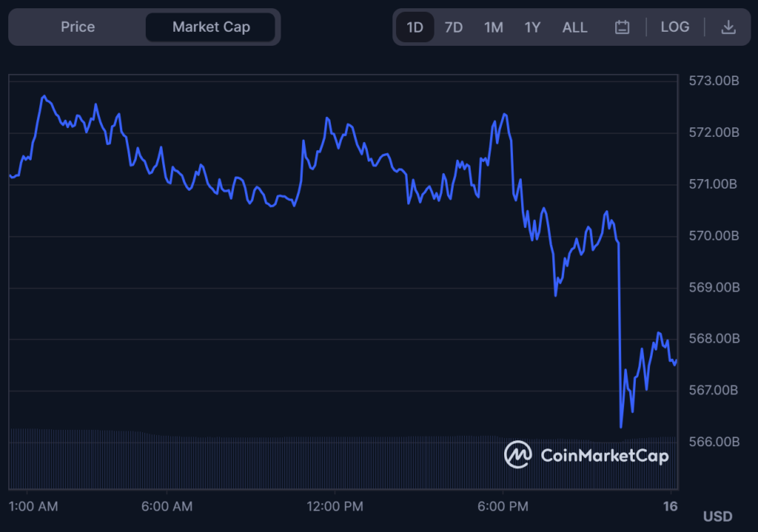Click the CoinMarketCap logo icon

(x=518, y=455)
